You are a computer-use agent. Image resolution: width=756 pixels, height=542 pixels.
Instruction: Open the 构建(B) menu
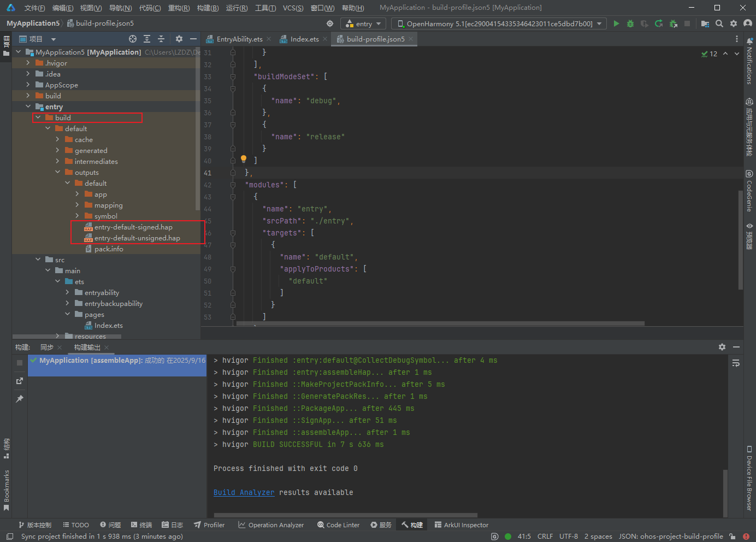(208, 8)
